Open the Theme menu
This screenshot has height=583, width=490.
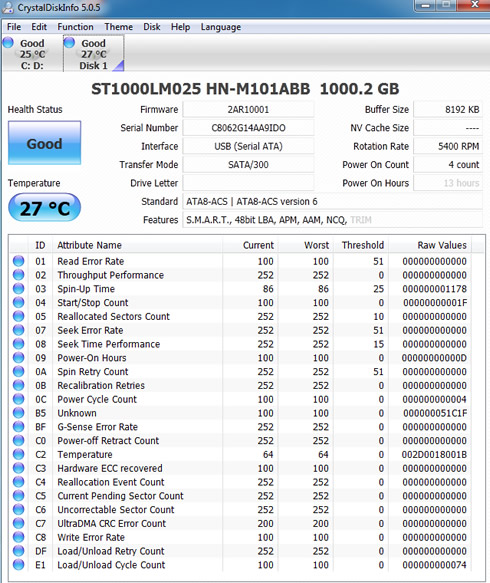point(119,27)
